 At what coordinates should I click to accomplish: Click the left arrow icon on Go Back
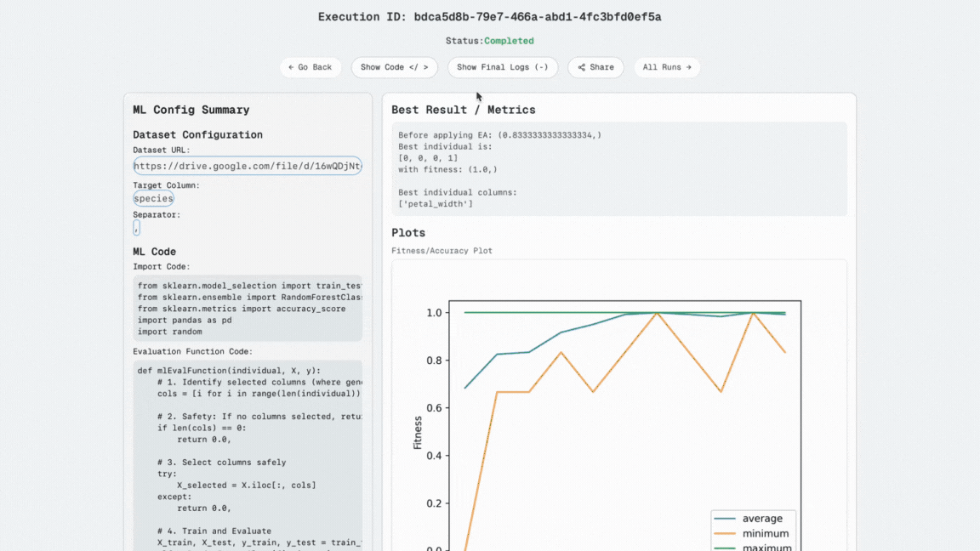(293, 66)
